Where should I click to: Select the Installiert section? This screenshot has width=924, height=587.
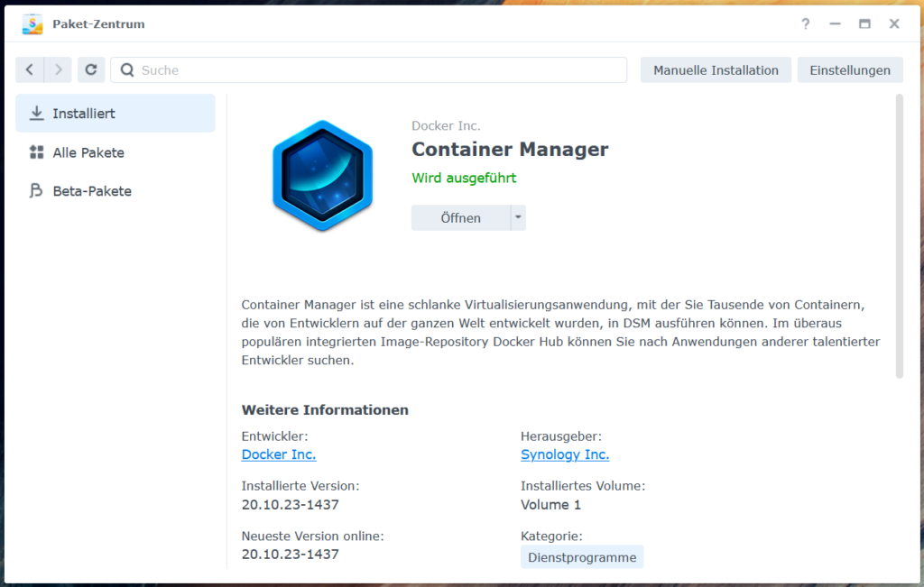click(x=115, y=113)
